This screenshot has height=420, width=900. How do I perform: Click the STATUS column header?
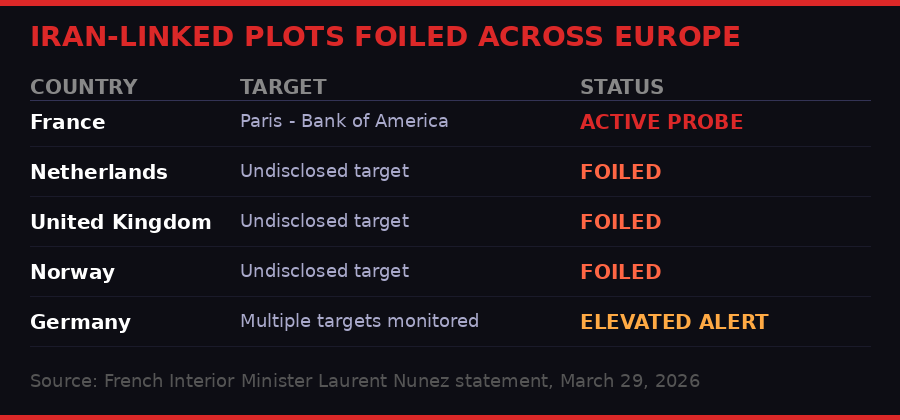621,87
